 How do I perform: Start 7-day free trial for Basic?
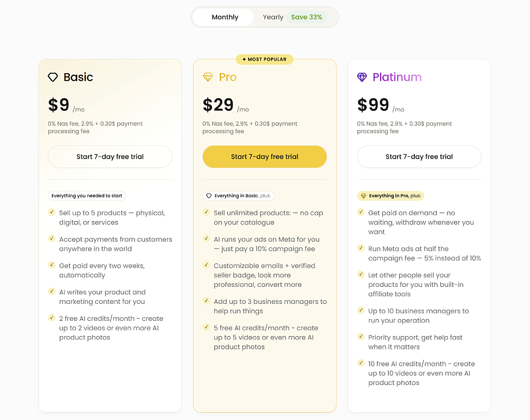click(110, 156)
